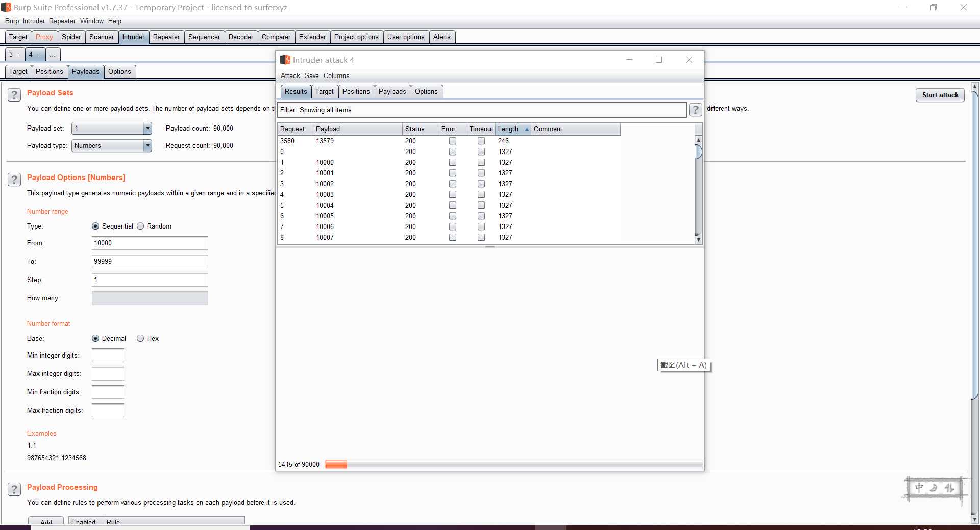Close Intruder tab 4
Viewport: 980px width, 530px height.
tap(38, 55)
